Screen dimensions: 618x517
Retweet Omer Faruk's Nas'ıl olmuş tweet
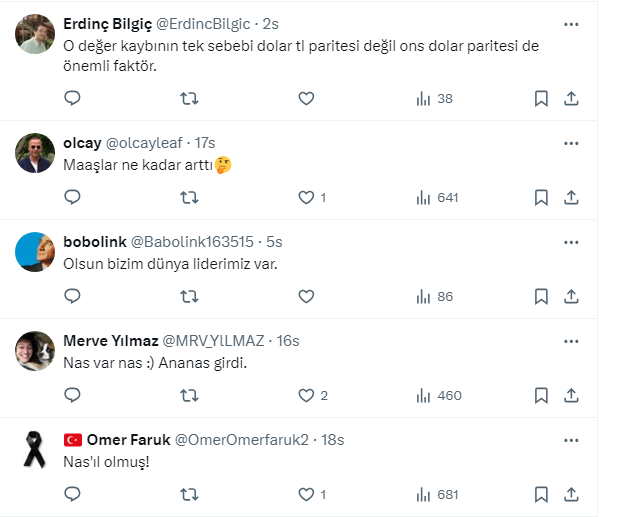(188, 494)
